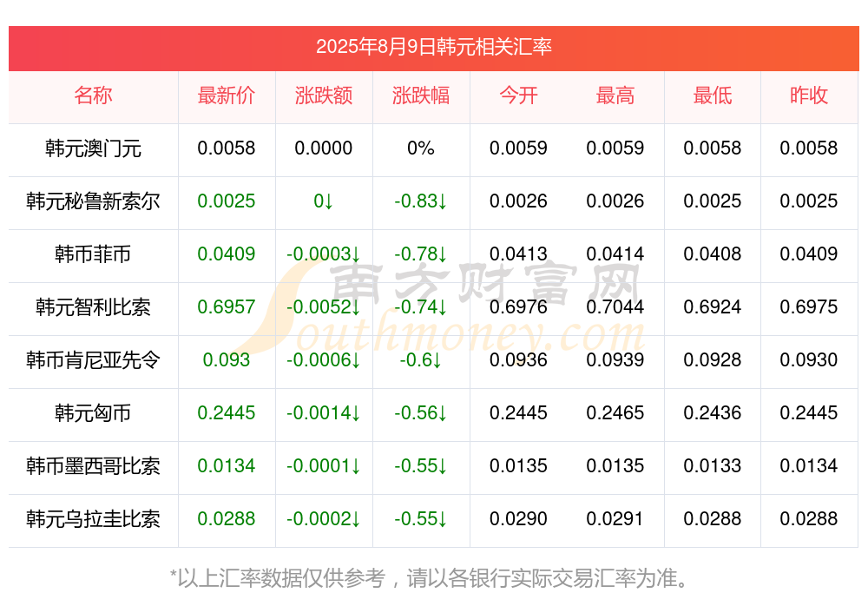Click the 最高 column header
Viewport: 868px width, 606px height.
tap(615, 96)
